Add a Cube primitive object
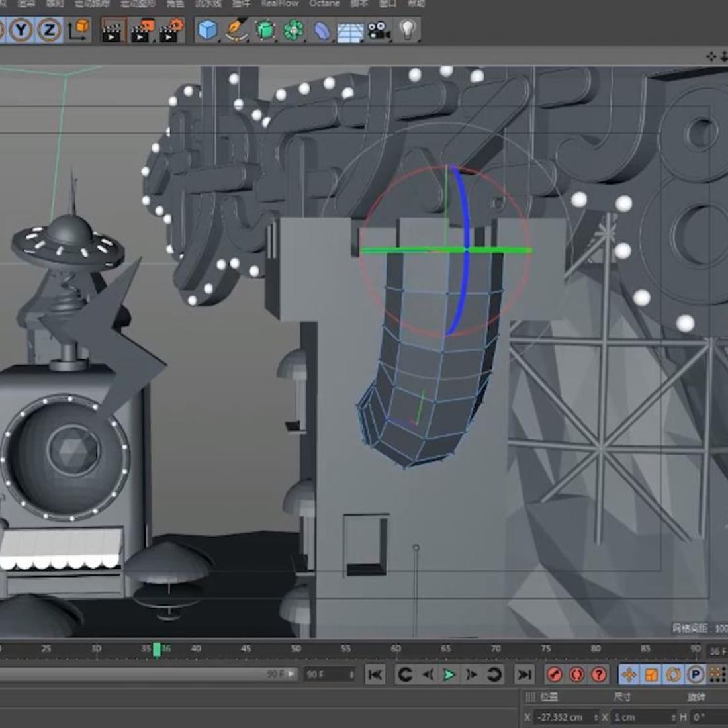Screen dimensions: 728x728 coord(208,30)
